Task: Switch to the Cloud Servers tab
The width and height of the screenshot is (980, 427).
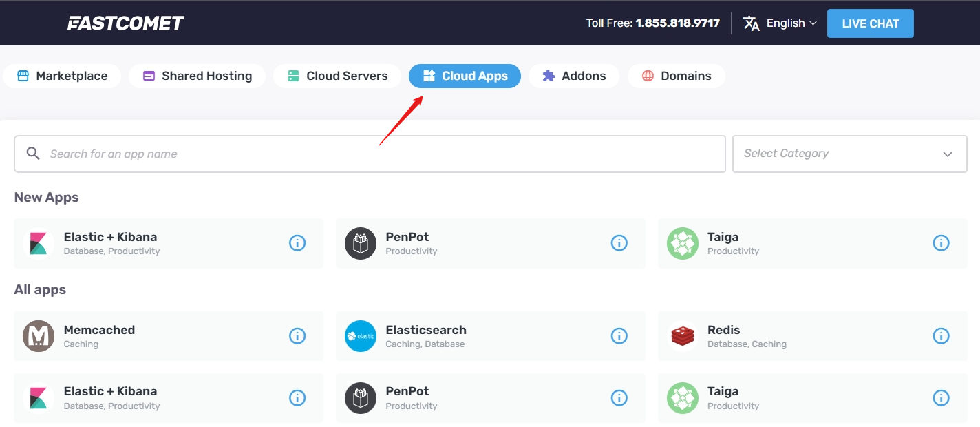Action: pyautogui.click(x=337, y=76)
